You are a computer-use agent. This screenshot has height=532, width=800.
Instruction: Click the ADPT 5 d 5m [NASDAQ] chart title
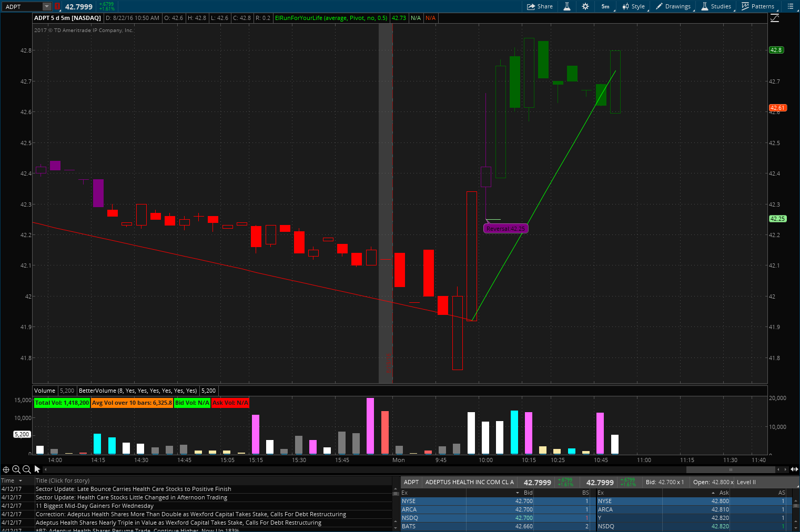click(x=67, y=18)
